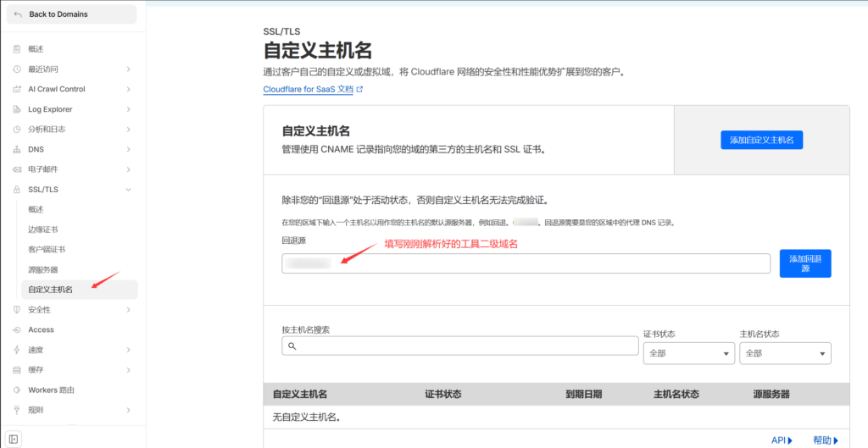This screenshot has height=448, width=868.
Task: Click the 无自定义主机名 empty row text
Action: click(306, 417)
